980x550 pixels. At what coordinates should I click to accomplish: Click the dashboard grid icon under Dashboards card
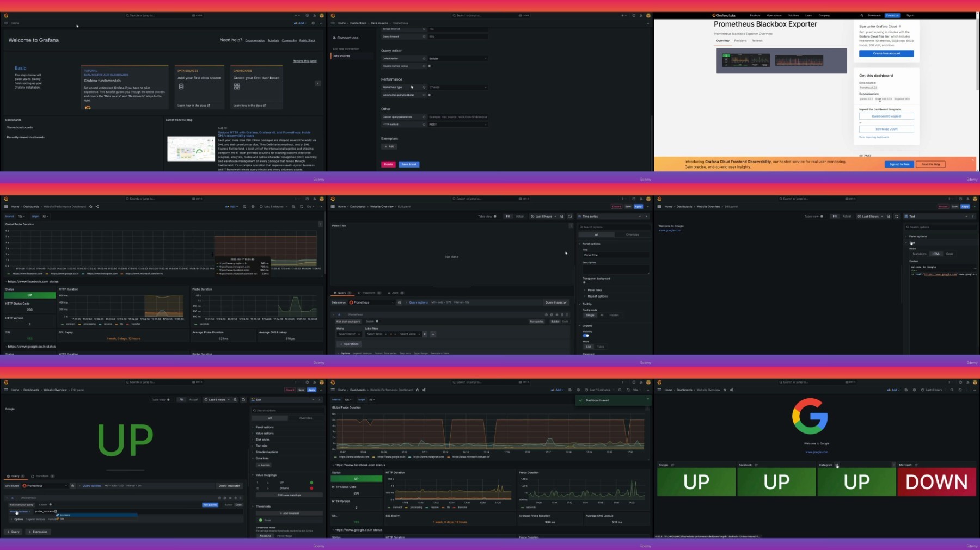coord(237,86)
